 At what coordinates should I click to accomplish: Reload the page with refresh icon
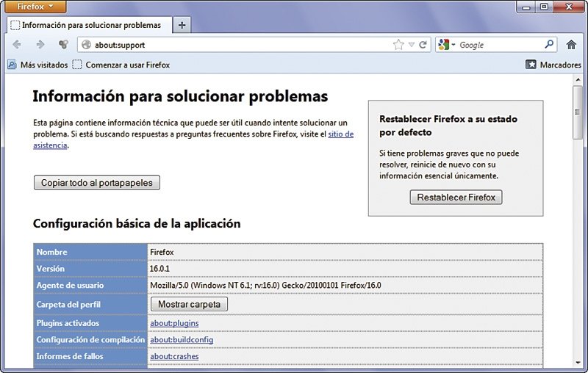point(423,45)
